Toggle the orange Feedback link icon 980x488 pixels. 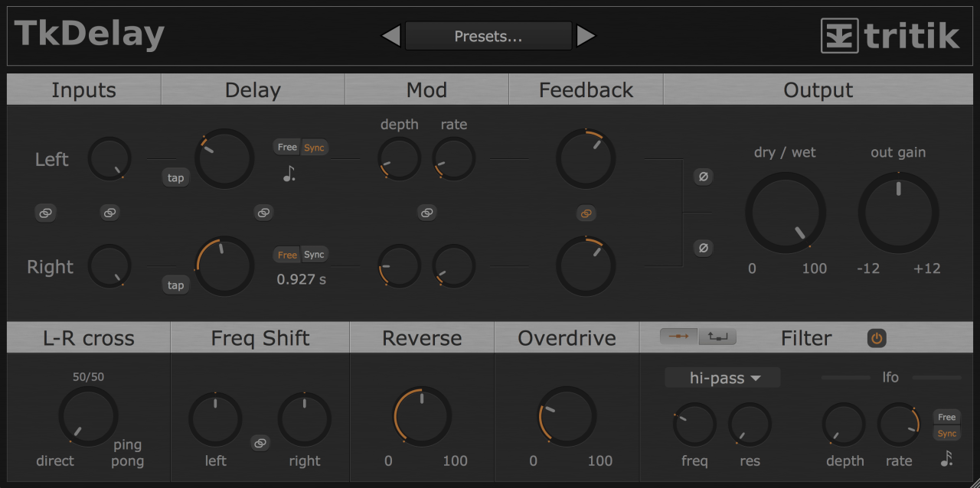coord(586,213)
